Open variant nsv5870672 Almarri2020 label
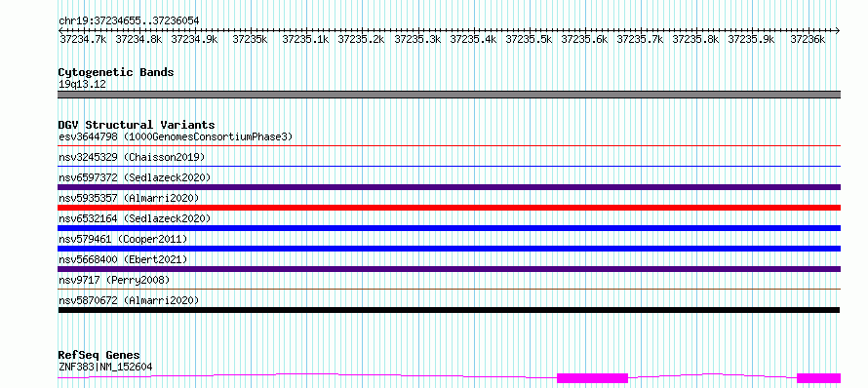This screenshot has width=868, height=388. 129,300
